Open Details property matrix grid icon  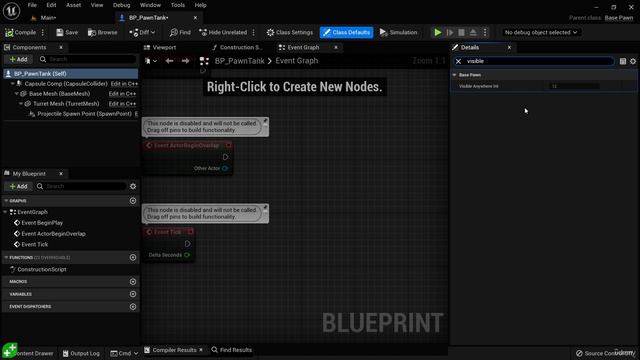[622, 61]
